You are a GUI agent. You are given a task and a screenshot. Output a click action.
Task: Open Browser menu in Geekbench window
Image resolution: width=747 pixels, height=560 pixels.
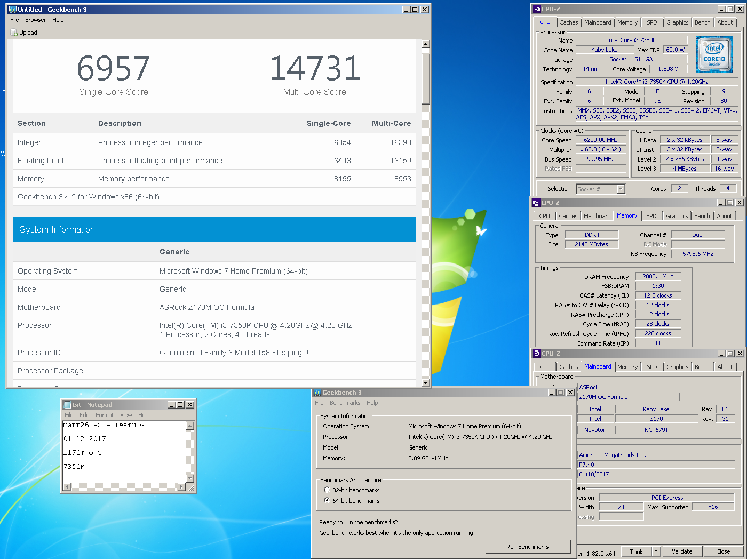pos(35,20)
